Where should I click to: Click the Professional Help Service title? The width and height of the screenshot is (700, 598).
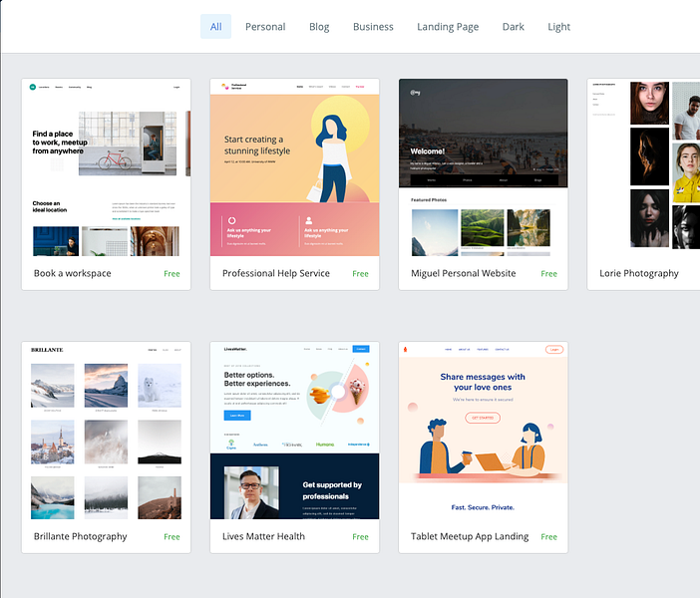[276, 273]
